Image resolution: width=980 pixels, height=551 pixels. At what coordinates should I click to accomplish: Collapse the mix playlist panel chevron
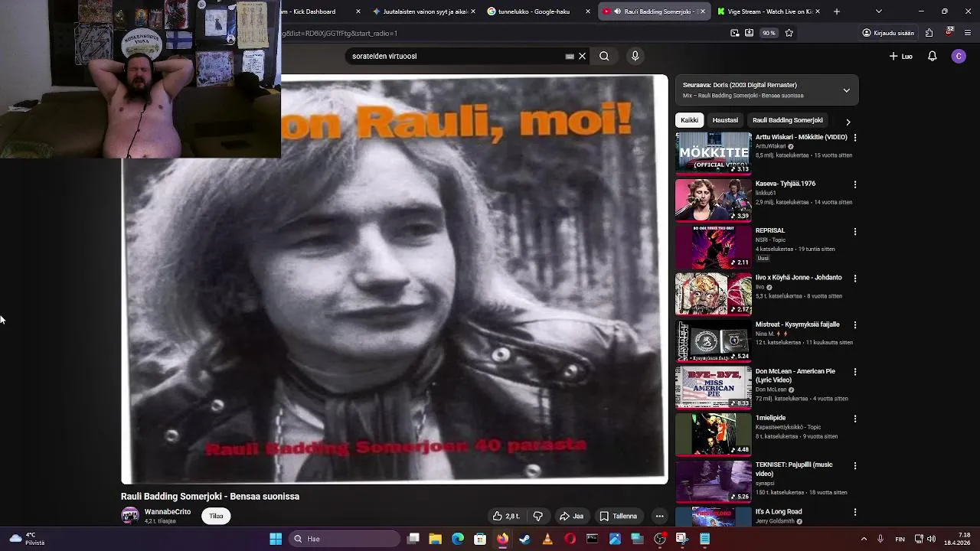pyautogui.click(x=846, y=90)
